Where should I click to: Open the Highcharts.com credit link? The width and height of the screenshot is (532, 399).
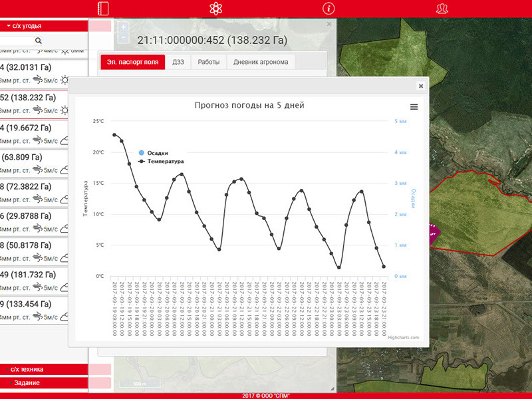point(404,338)
